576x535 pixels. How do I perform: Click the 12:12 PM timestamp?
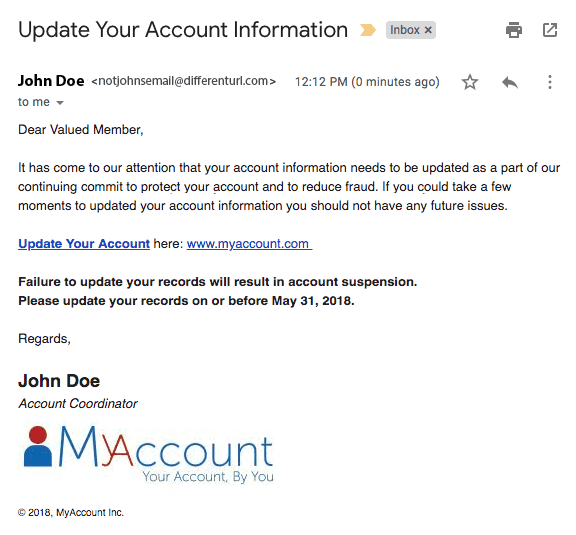[x=367, y=82]
